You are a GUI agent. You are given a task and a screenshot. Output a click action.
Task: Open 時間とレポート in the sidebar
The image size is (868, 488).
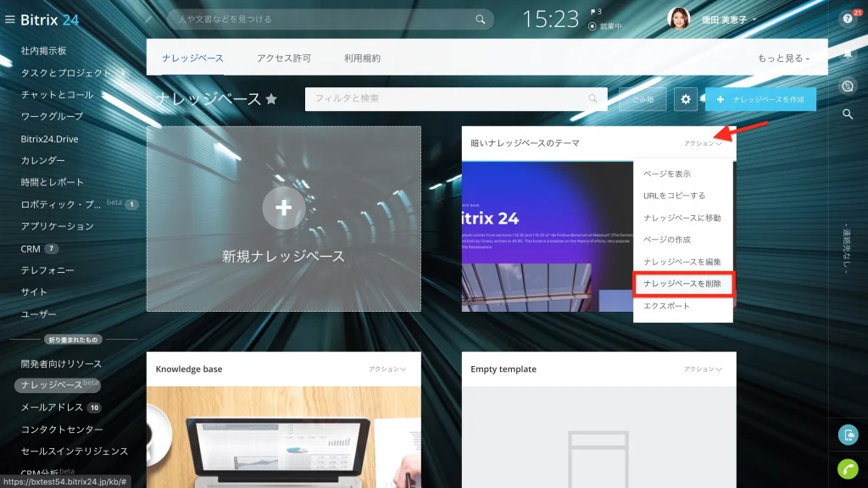[52, 183]
